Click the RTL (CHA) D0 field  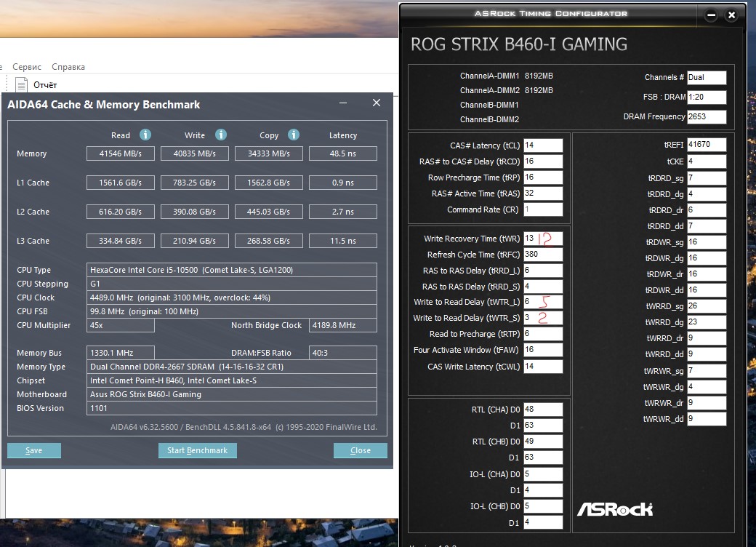tap(543, 409)
